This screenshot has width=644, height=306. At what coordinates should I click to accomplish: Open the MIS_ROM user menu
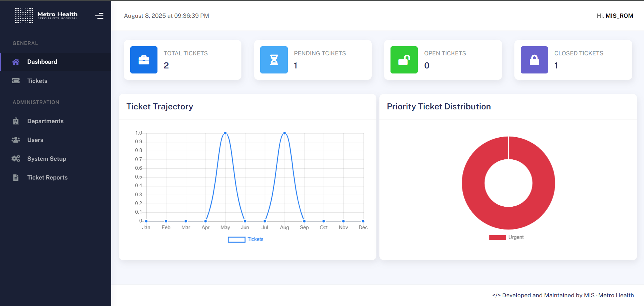point(619,16)
